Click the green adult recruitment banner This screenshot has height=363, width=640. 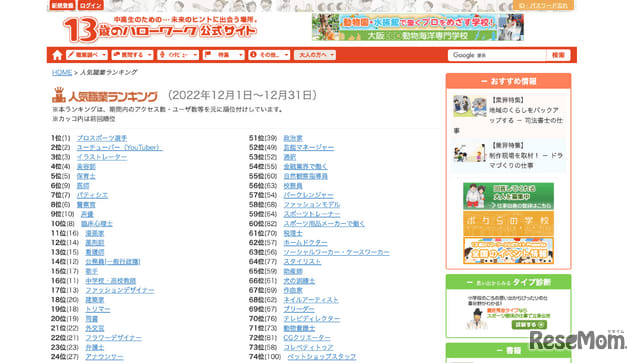click(x=508, y=196)
